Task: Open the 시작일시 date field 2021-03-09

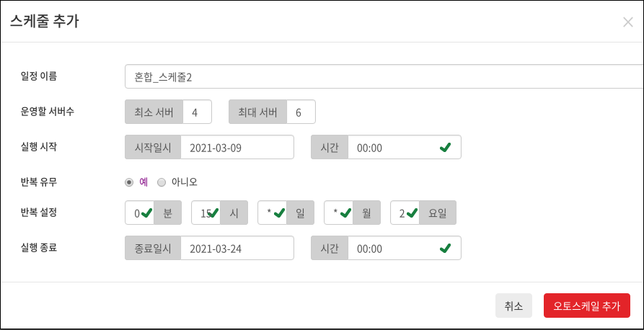Action: pos(237,147)
